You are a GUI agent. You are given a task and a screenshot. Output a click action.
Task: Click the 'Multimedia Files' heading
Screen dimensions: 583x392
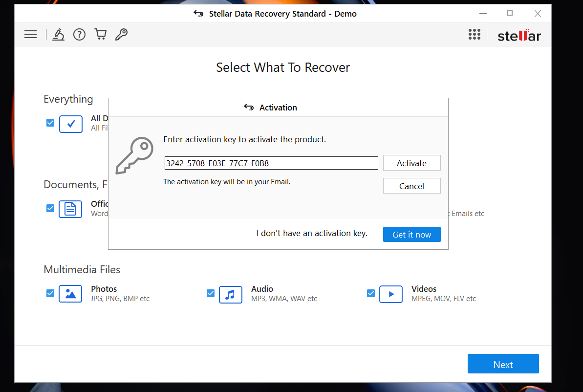82,270
